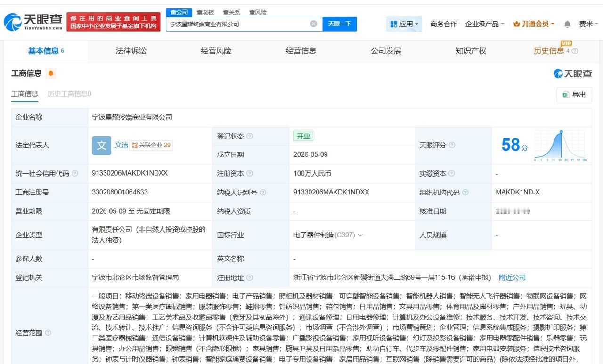Click the 应用 grid icon
Image resolution: width=603 pixels, height=364 pixels.
(x=394, y=24)
